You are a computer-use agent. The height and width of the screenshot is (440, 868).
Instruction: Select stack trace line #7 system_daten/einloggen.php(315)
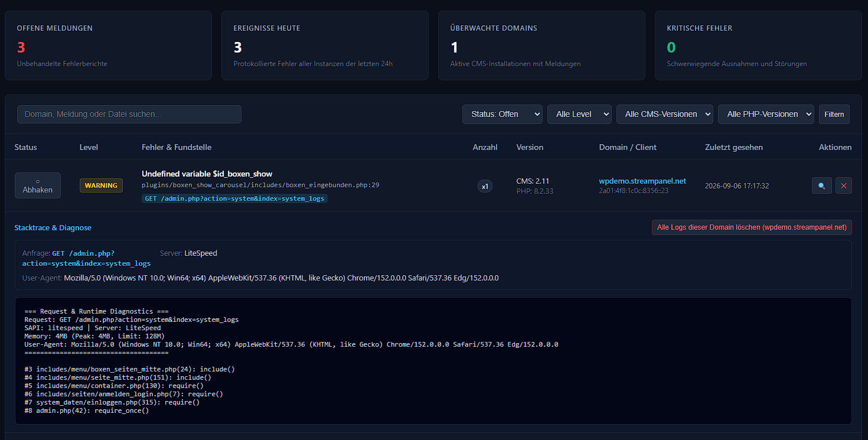[x=112, y=402]
